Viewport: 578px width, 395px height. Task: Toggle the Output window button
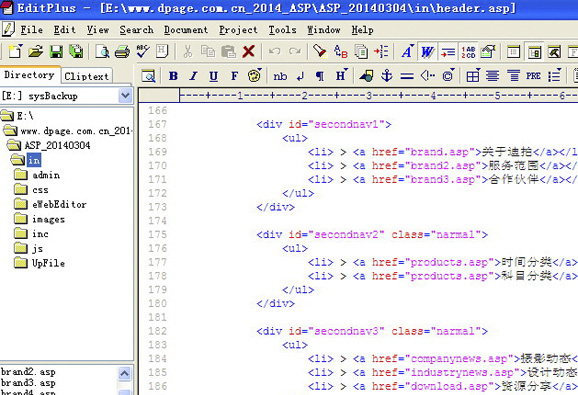554,51
